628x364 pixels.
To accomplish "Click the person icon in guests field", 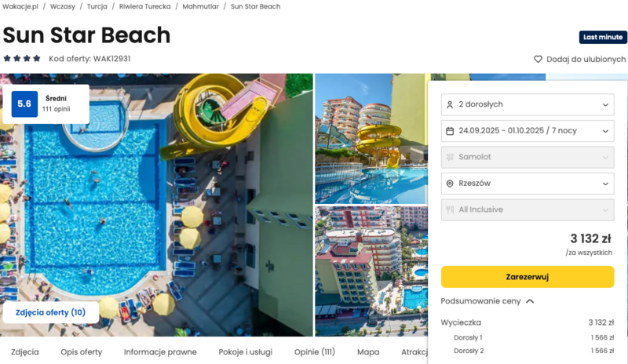I will point(450,104).
